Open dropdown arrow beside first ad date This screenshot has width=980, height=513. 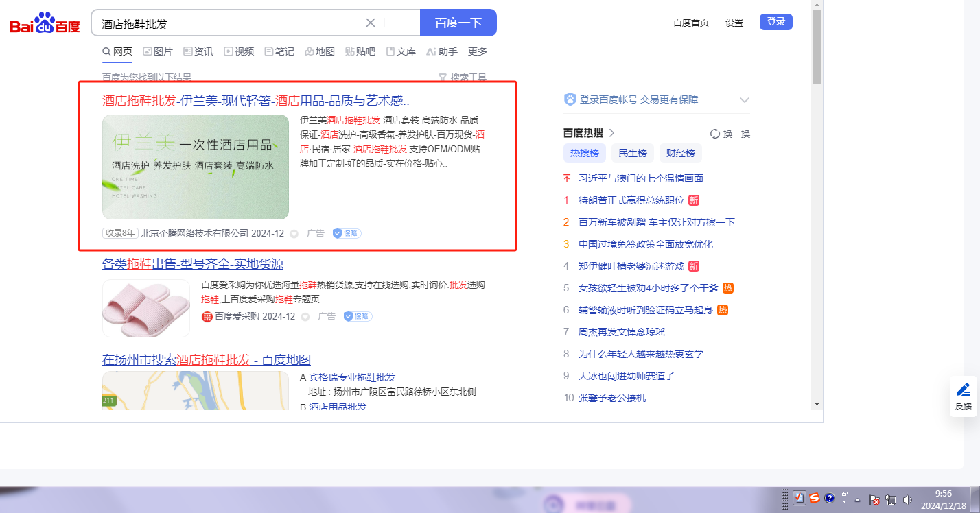pyautogui.click(x=294, y=234)
